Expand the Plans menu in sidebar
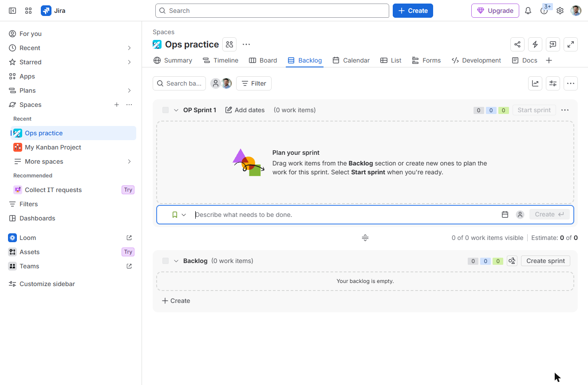The height and width of the screenshot is (385, 588). point(129,90)
